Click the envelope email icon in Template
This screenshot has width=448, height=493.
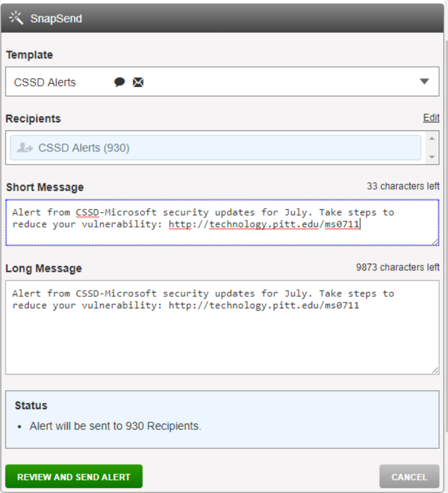point(138,83)
